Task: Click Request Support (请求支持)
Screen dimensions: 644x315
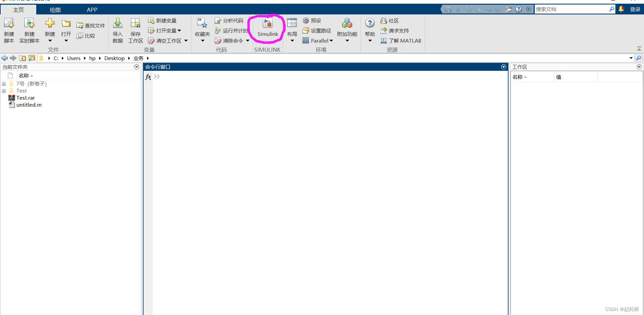Action: click(x=395, y=31)
